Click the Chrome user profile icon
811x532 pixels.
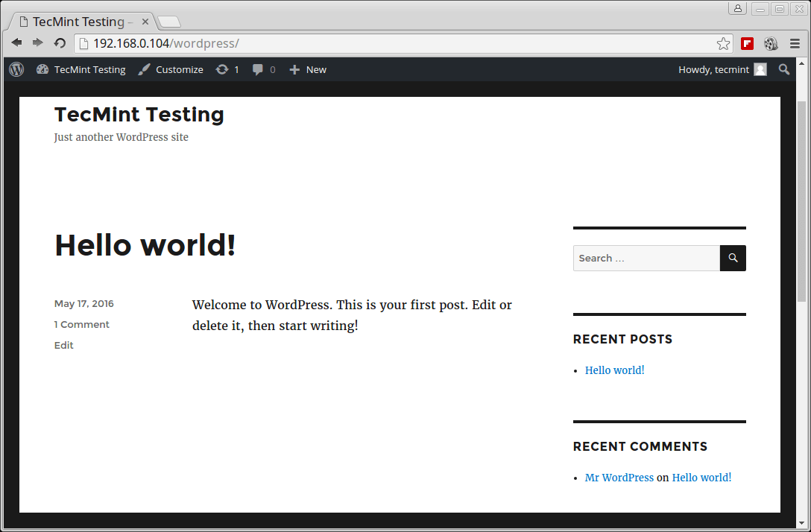point(737,8)
